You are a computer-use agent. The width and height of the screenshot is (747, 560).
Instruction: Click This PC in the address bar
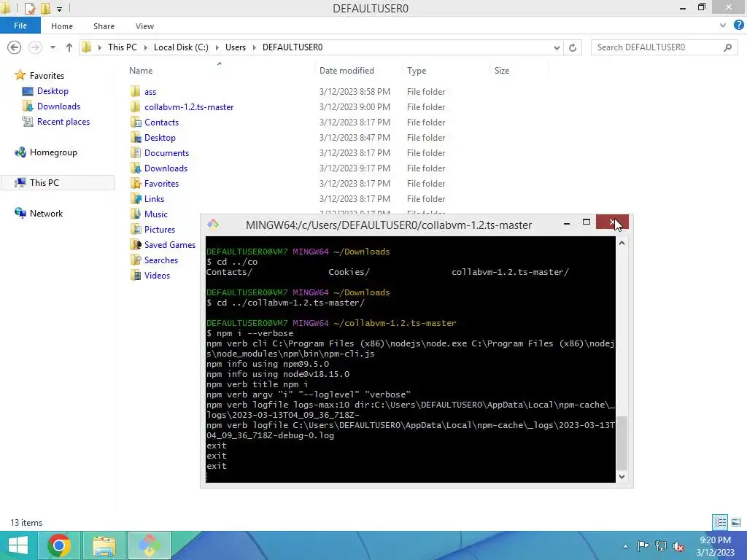[x=123, y=47]
